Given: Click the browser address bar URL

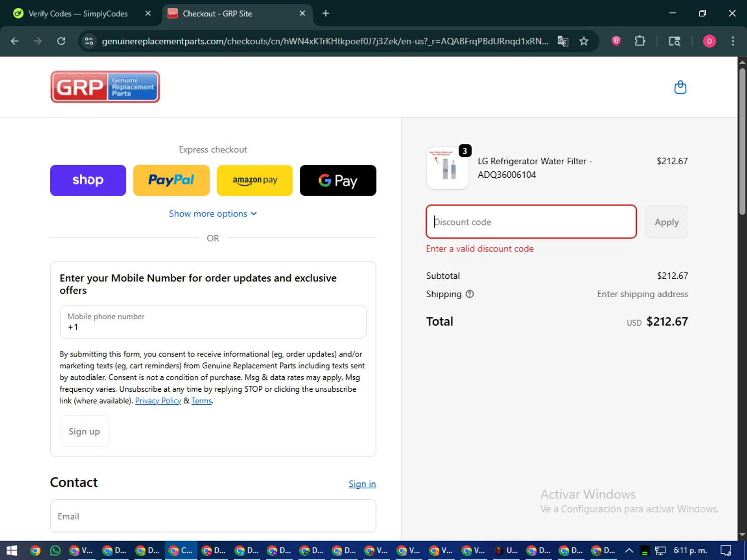Looking at the screenshot, I should [x=325, y=41].
